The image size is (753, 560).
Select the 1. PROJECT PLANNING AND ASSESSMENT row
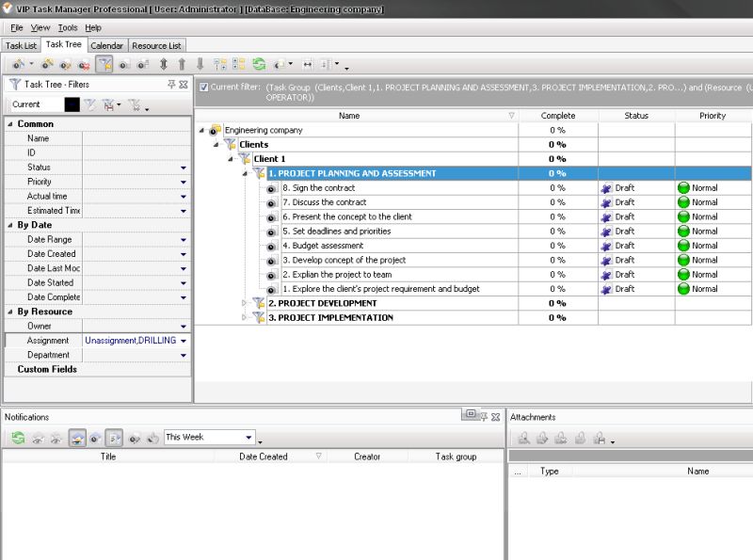click(509, 173)
